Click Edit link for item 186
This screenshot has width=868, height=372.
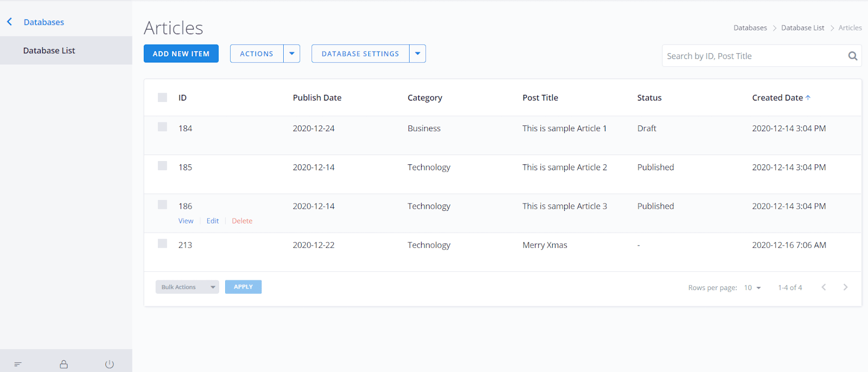tap(212, 221)
